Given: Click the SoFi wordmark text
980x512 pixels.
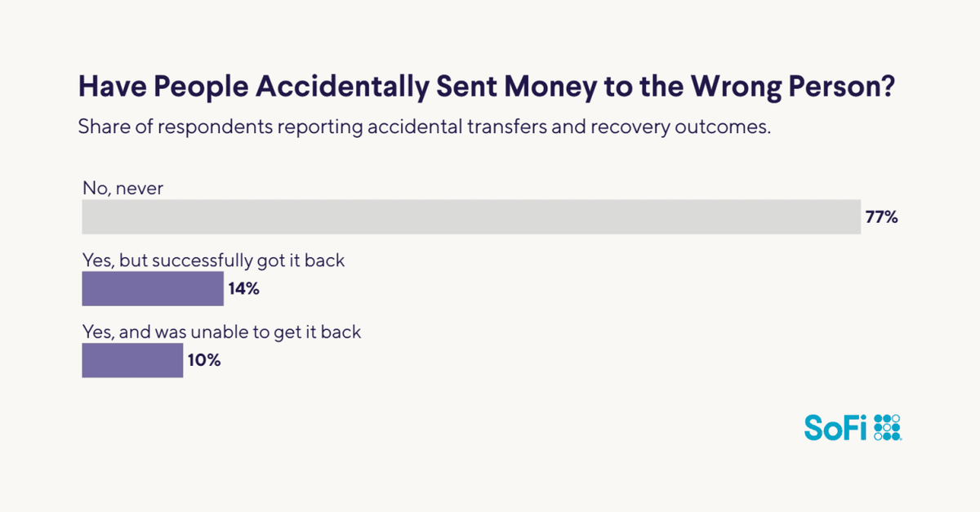Looking at the screenshot, I should click(834, 427).
